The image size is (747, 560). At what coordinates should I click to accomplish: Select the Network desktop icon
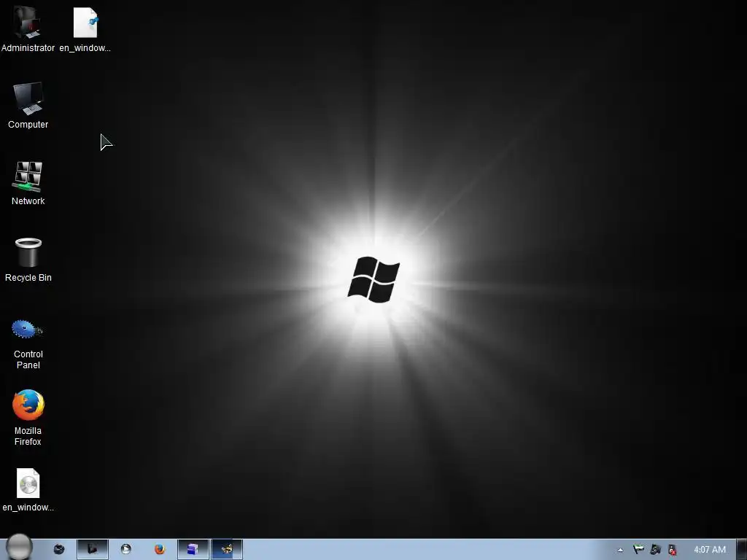pyautogui.click(x=28, y=183)
